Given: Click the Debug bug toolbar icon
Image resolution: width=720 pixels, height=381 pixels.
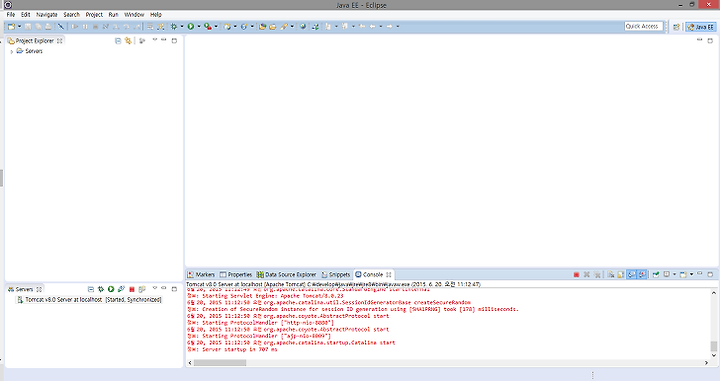Looking at the screenshot, I should click(x=174, y=27).
